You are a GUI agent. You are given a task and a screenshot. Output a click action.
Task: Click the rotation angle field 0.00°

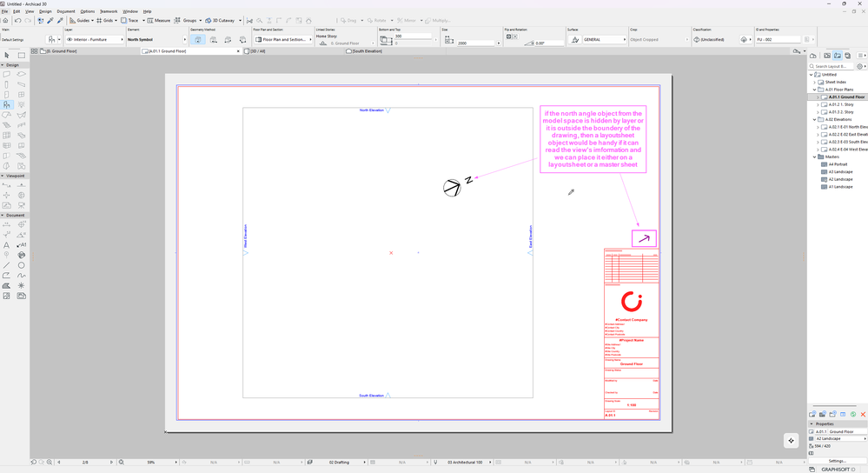(x=547, y=43)
